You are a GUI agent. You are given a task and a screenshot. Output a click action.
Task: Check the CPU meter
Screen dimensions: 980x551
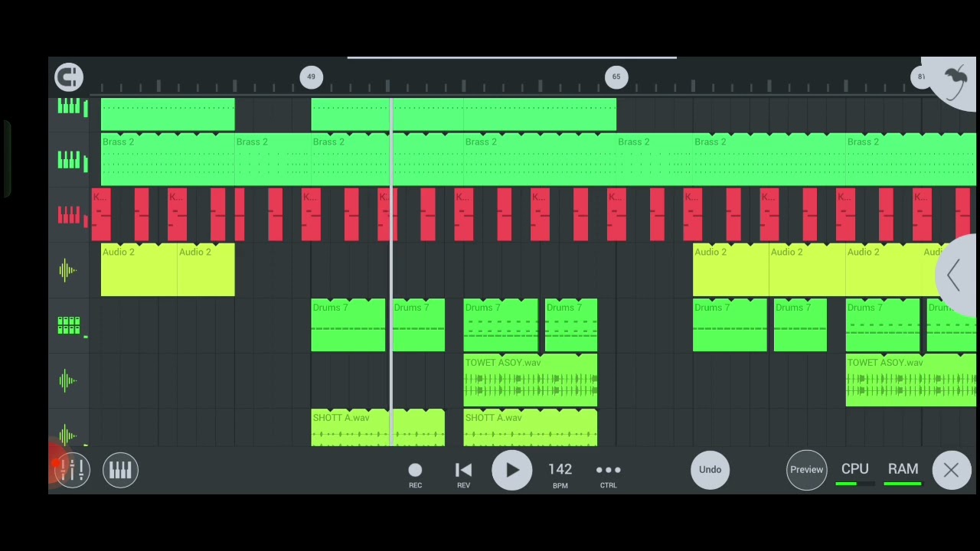click(x=855, y=474)
